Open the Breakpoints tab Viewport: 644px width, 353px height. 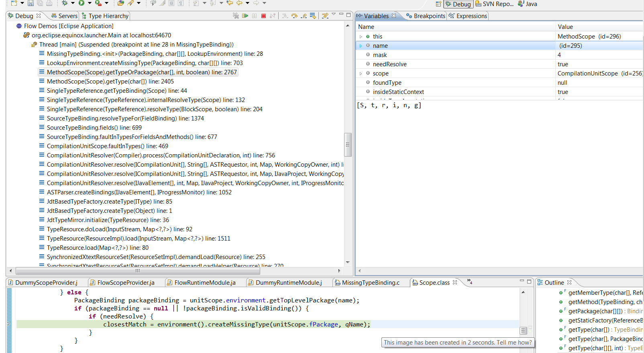click(x=426, y=16)
